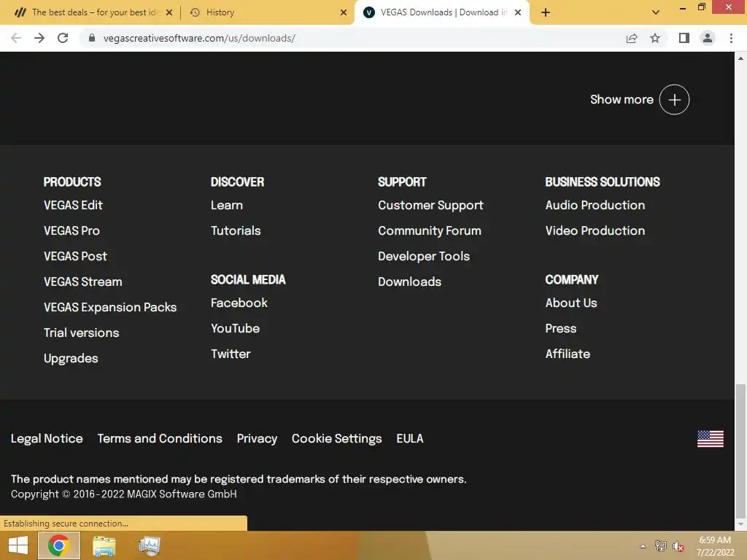747x560 pixels.
Task: Open VEGAS Pro link
Action: pyautogui.click(x=71, y=231)
